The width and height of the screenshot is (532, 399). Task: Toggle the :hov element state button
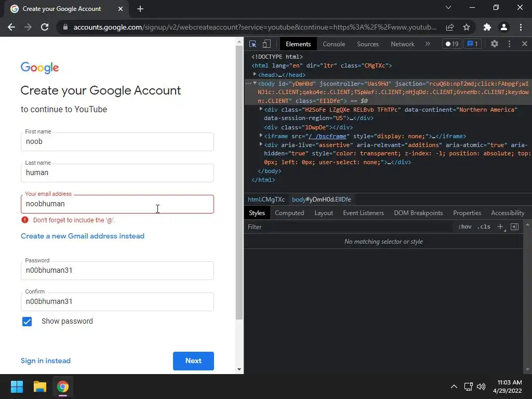coord(465,227)
